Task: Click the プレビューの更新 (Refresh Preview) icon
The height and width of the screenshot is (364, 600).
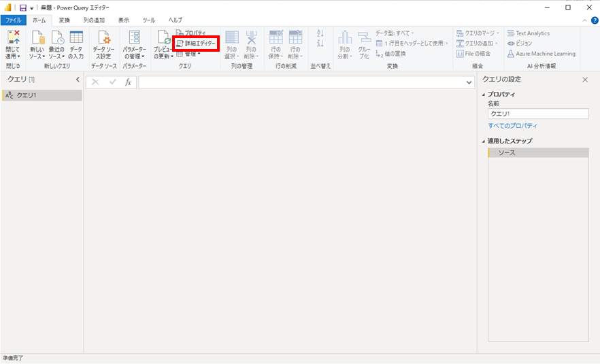Action: (x=163, y=39)
